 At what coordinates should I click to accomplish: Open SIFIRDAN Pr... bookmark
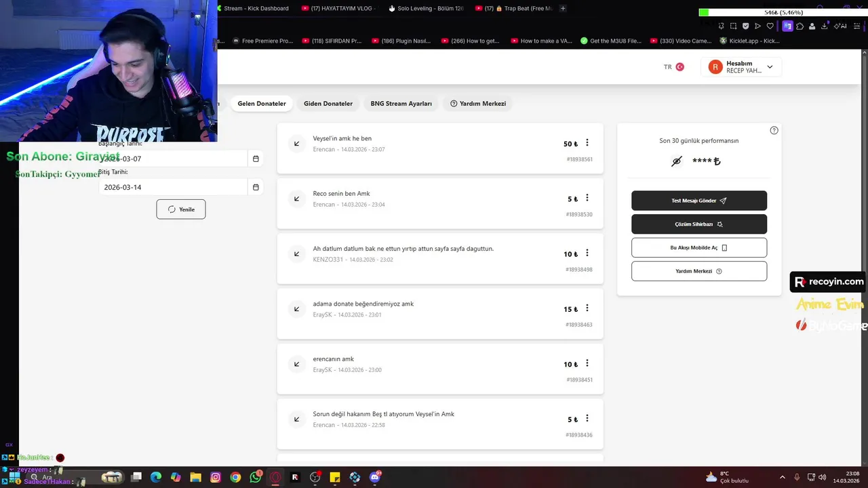332,41
